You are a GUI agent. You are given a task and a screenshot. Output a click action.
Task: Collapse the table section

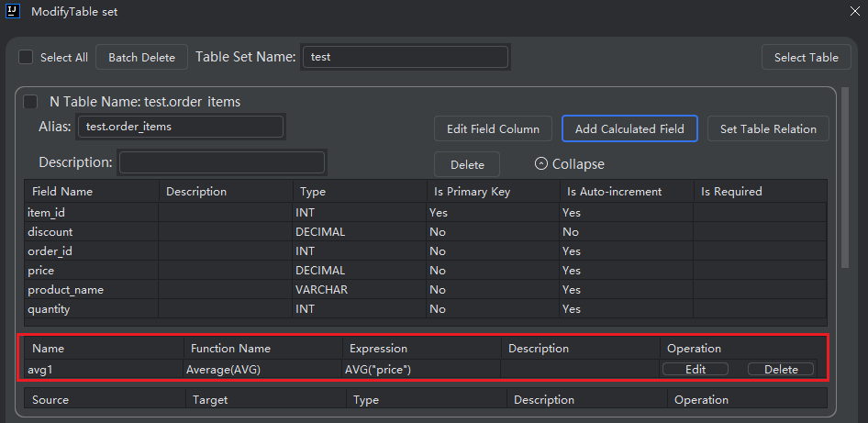pyautogui.click(x=569, y=164)
